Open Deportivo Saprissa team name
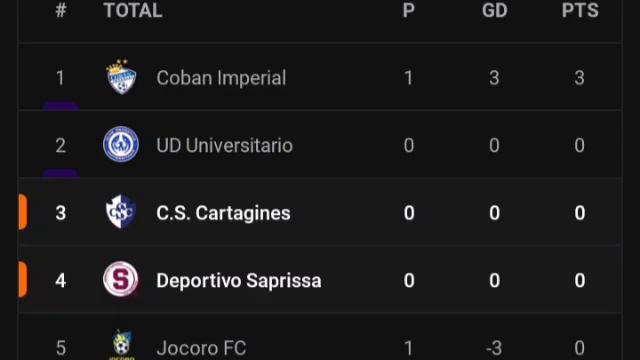The image size is (640, 360). [x=239, y=281]
